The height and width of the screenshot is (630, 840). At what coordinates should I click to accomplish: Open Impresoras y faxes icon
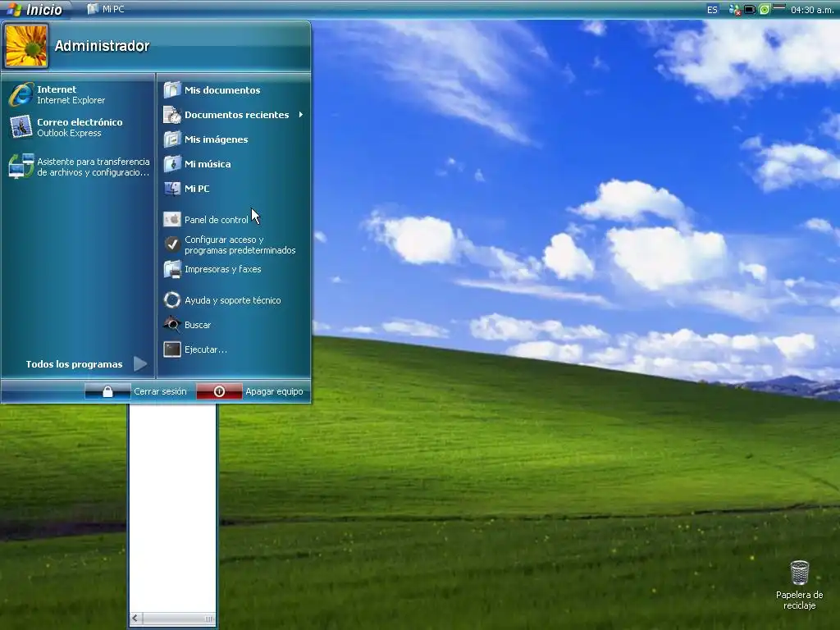coord(172,269)
